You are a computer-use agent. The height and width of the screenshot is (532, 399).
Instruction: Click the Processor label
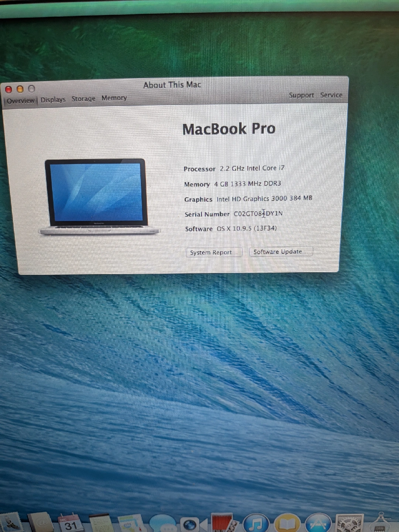(199, 169)
